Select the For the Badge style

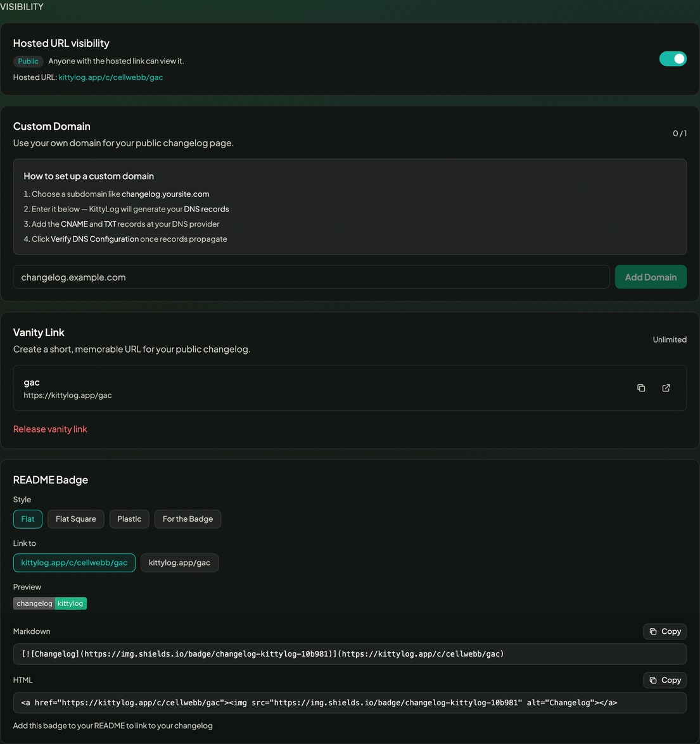188,519
